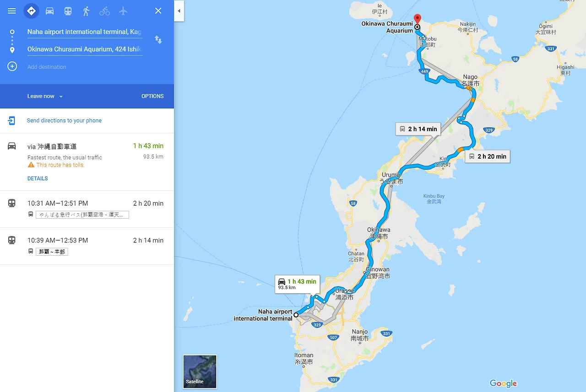Select best travel mode directions icon
Viewport: 586px width, 392px height.
coord(31,11)
